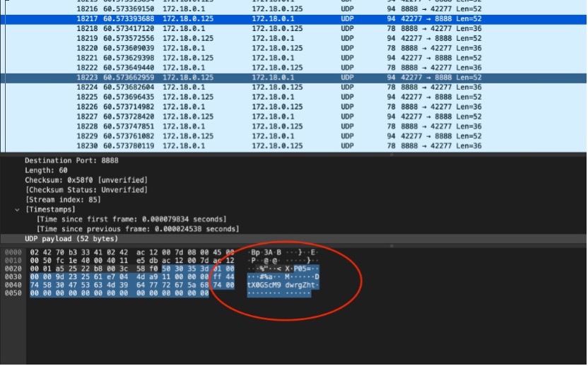Select 'Checksum: 0x58f0 [unverified]' field
The image size is (588, 366).
(86, 180)
